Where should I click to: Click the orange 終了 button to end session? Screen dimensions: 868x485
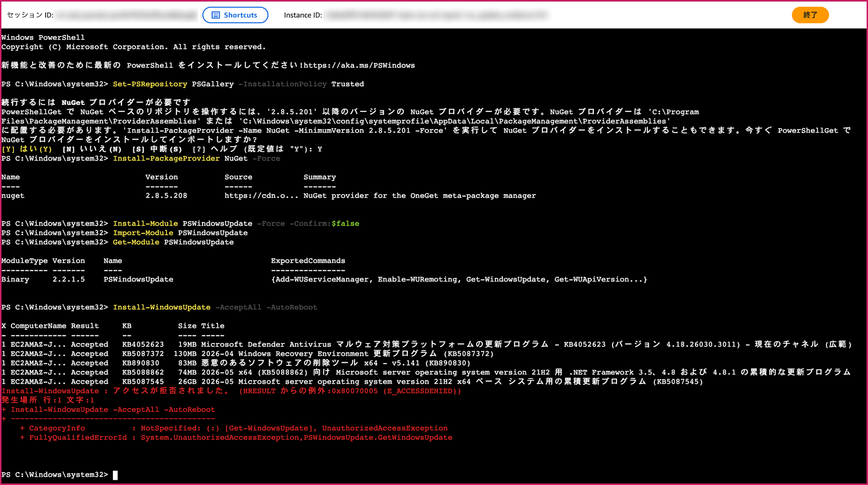pyautogui.click(x=810, y=15)
